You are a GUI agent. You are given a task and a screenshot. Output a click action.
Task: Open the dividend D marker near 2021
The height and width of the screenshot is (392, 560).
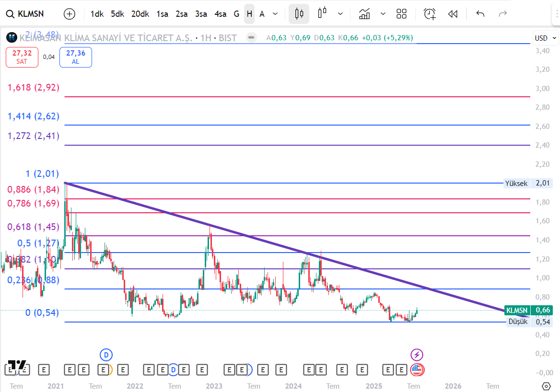106,355
